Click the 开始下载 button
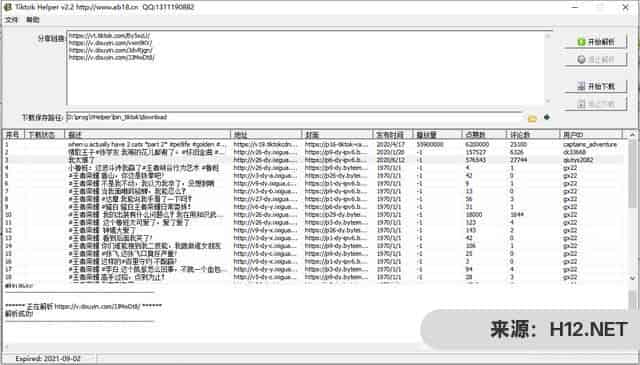This screenshot has height=365, width=640. coord(596,86)
